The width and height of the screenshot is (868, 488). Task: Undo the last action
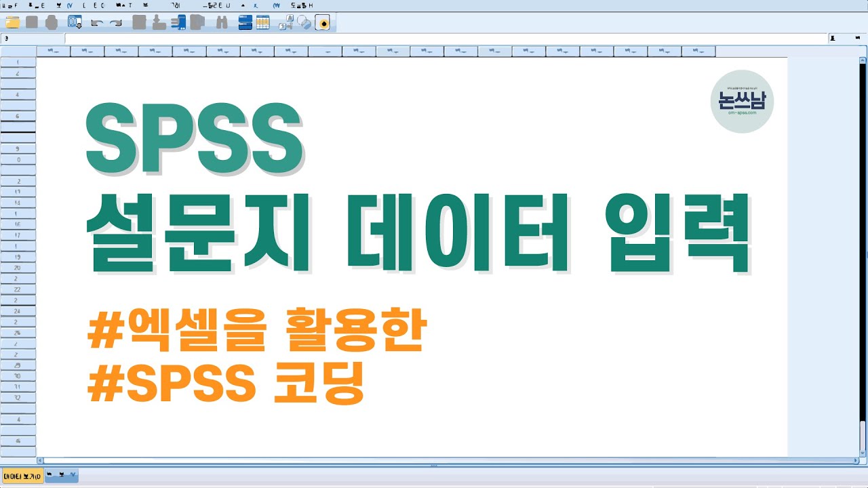click(96, 22)
